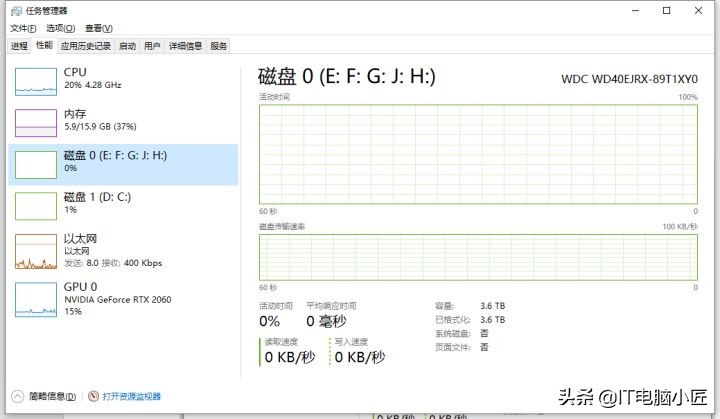
Task: Select 内存 5.9/15.9 GB entry
Action: 123,123
